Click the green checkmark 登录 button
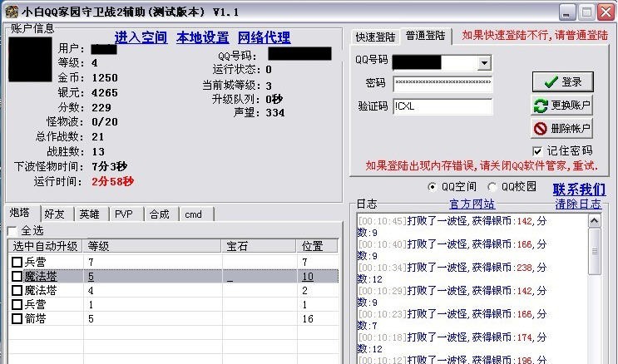 pos(562,82)
